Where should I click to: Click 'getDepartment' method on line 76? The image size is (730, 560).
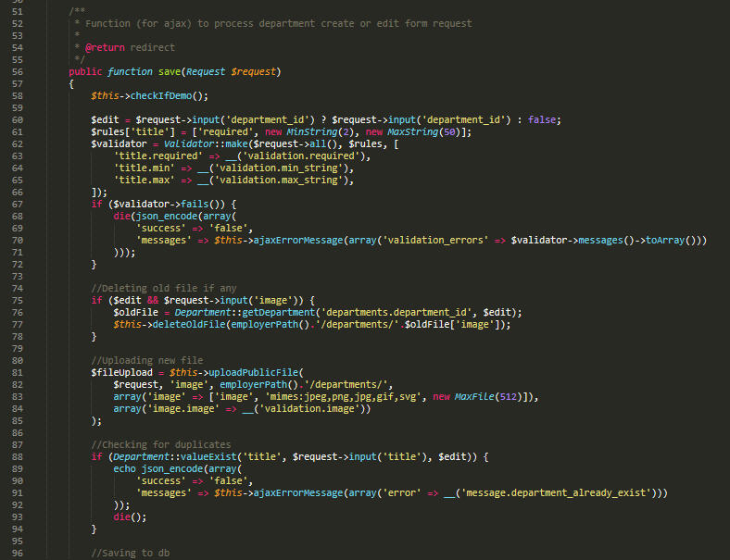coord(279,313)
